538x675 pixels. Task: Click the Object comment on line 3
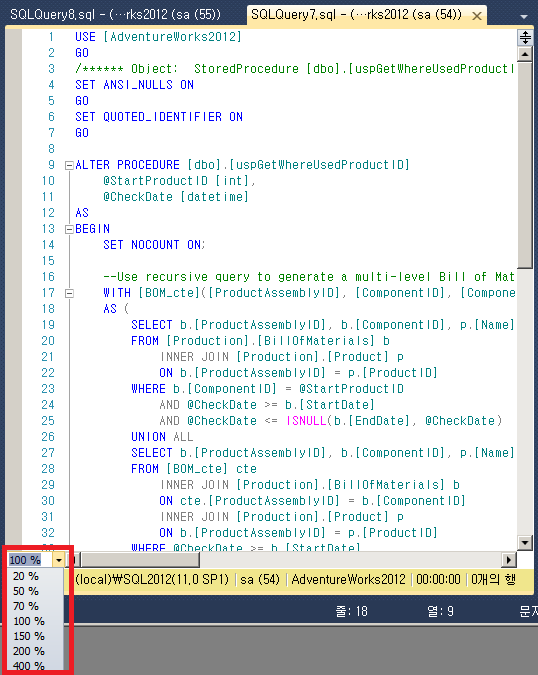coord(295,69)
